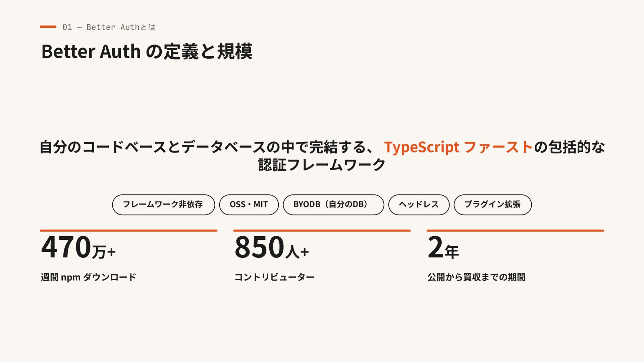Click the orange dash beside section label

tap(48, 26)
